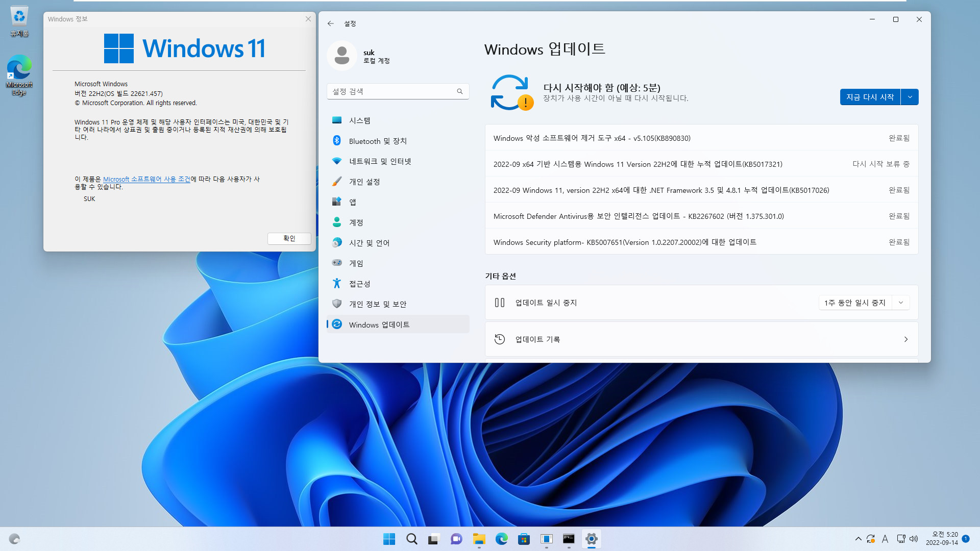The width and height of the screenshot is (980, 551).
Task: Open taskbar Search
Action: tap(411, 539)
